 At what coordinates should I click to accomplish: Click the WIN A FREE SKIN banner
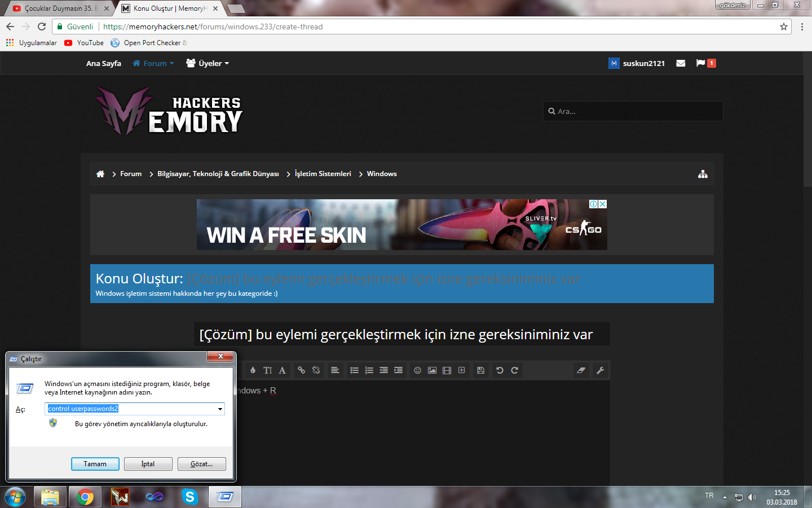click(x=401, y=225)
